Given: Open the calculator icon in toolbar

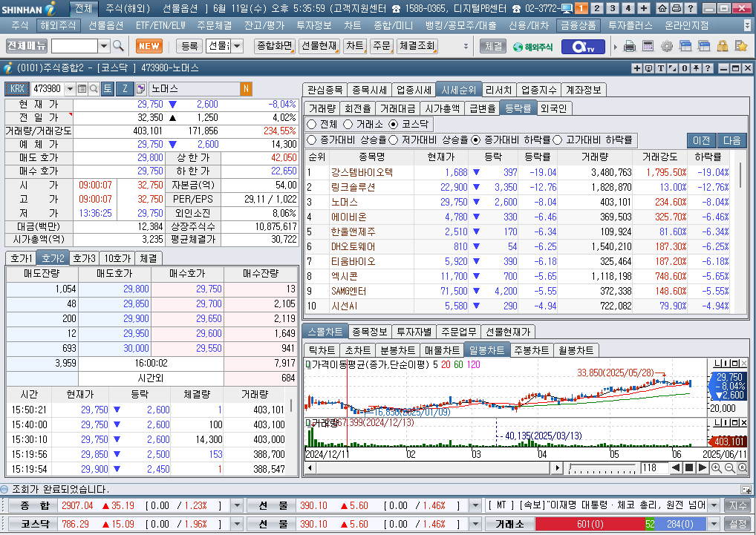Looking at the screenshot, I should (648, 47).
